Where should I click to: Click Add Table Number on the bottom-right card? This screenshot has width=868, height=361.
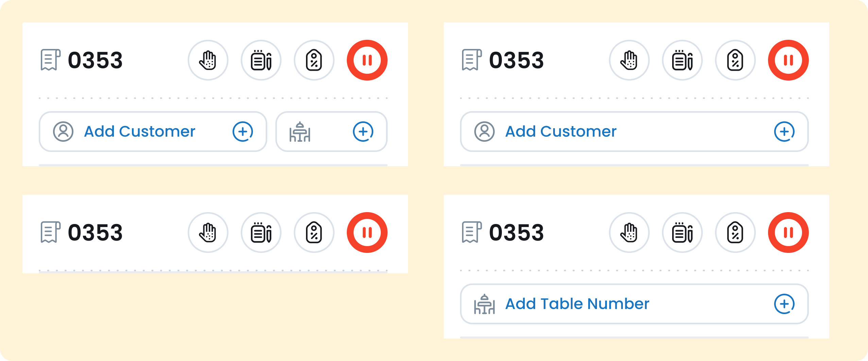577,304
